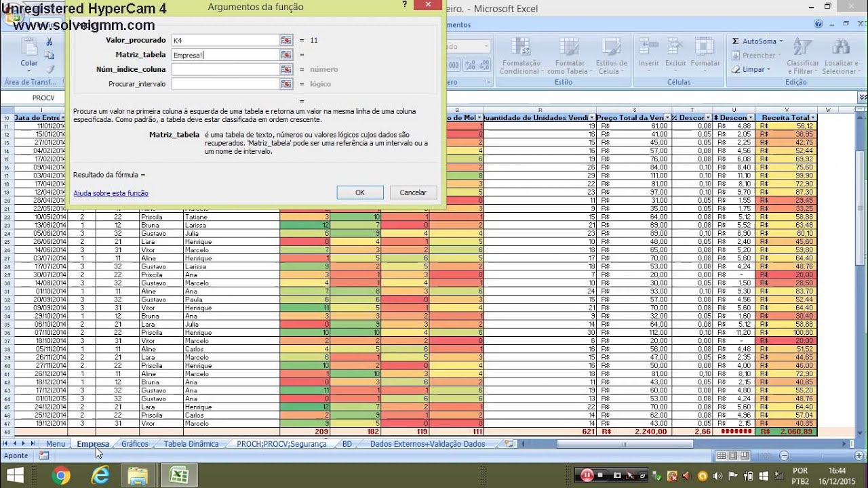Switch to the BD sheet tab
The width and height of the screenshot is (868, 488).
[347, 444]
